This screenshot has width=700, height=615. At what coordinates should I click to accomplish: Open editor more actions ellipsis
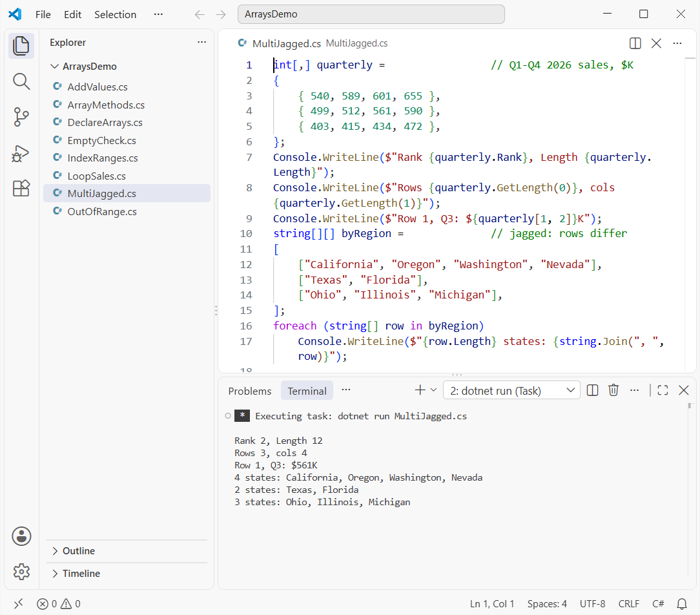677,43
